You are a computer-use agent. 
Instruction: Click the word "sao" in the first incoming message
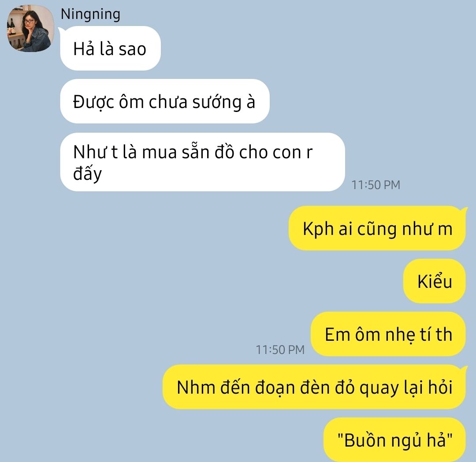[132, 49]
